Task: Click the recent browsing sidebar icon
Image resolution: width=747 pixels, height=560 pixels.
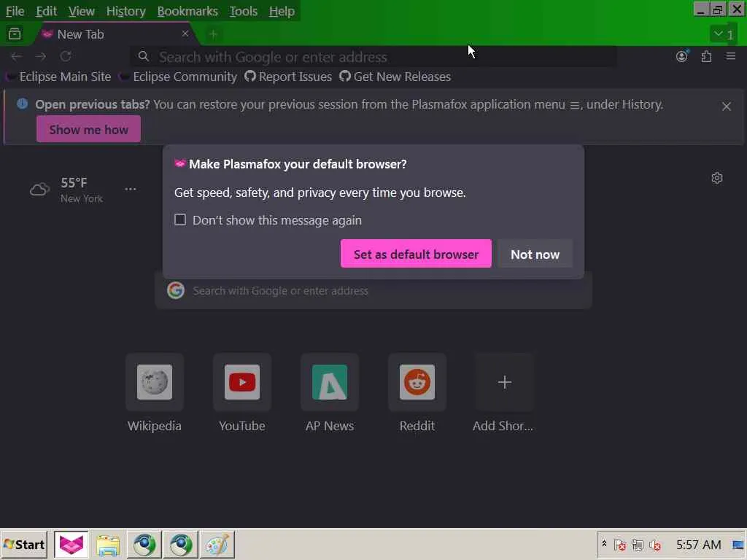Action: coord(15,34)
